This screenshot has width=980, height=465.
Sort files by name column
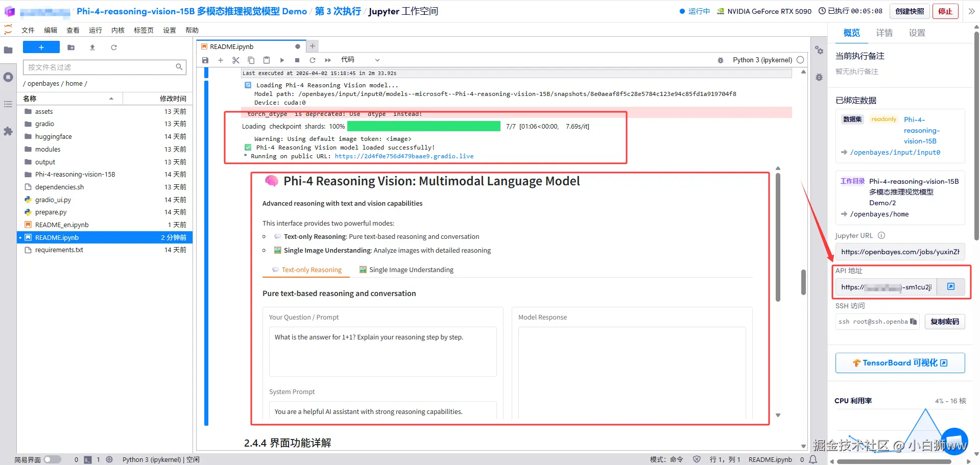pyautogui.click(x=69, y=99)
